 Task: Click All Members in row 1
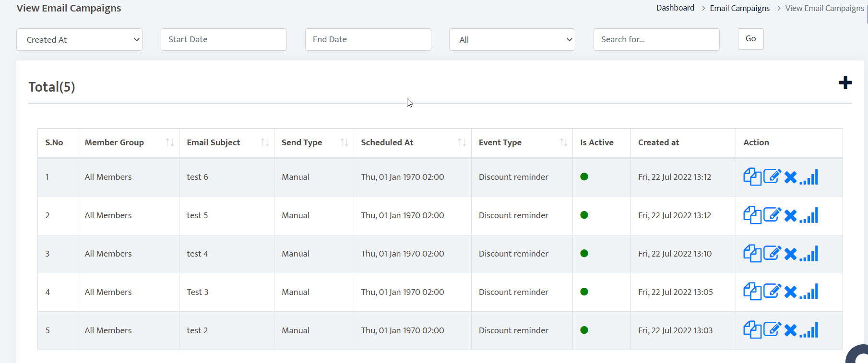[x=108, y=177]
